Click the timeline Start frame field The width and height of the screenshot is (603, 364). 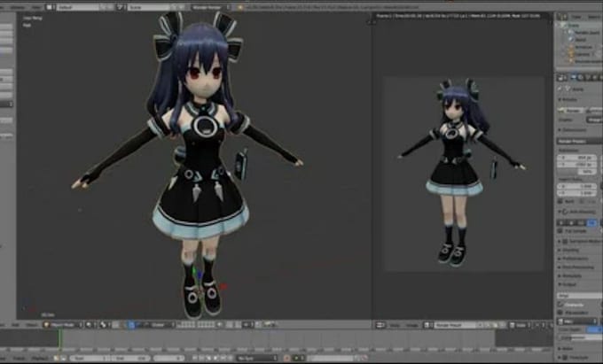(x=89, y=358)
